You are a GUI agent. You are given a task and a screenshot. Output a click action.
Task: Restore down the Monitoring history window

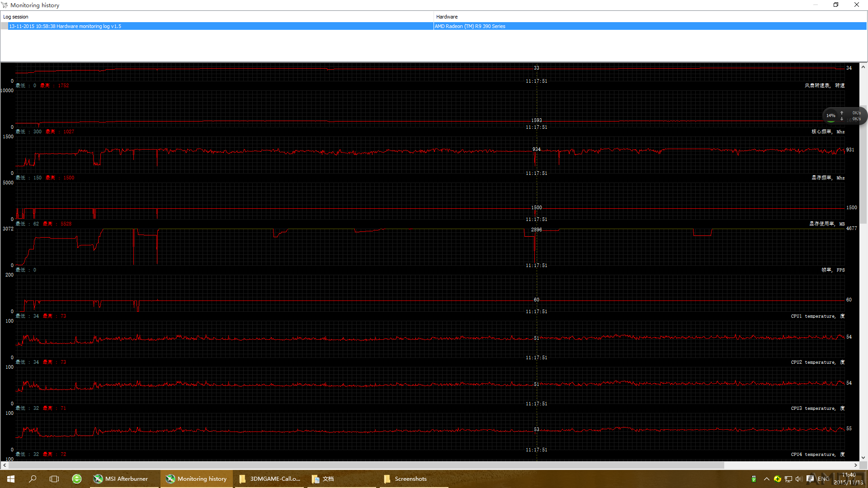click(836, 5)
